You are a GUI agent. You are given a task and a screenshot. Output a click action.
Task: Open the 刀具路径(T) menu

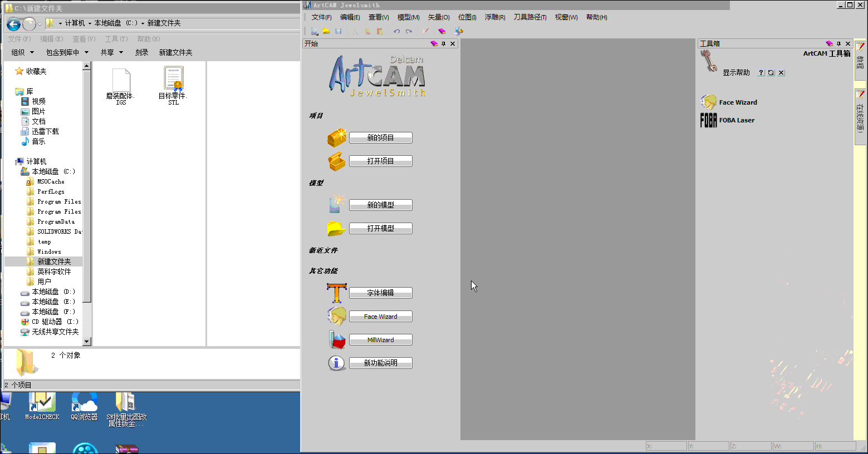click(530, 17)
